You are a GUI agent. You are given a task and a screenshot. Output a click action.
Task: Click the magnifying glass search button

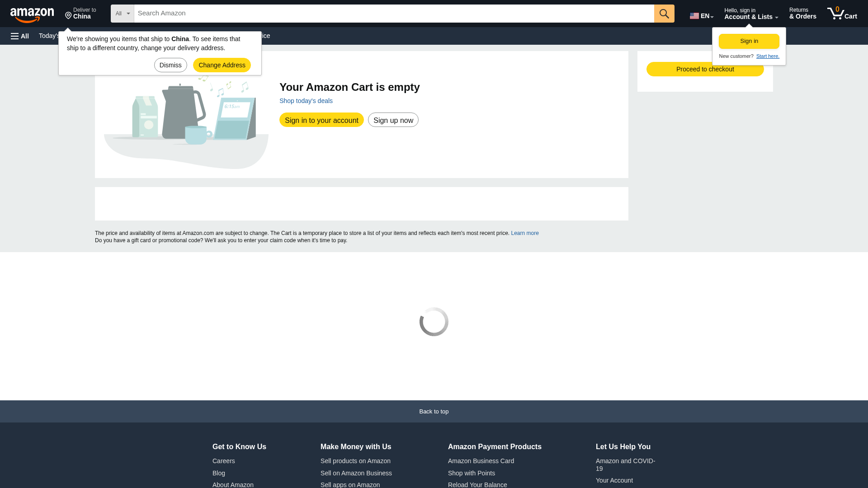pyautogui.click(x=664, y=14)
